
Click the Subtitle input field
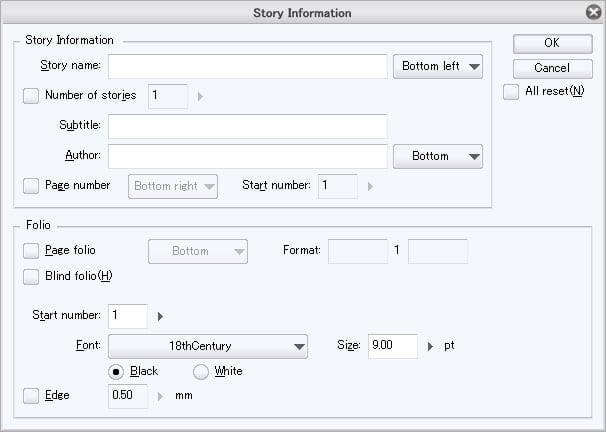coord(247,127)
